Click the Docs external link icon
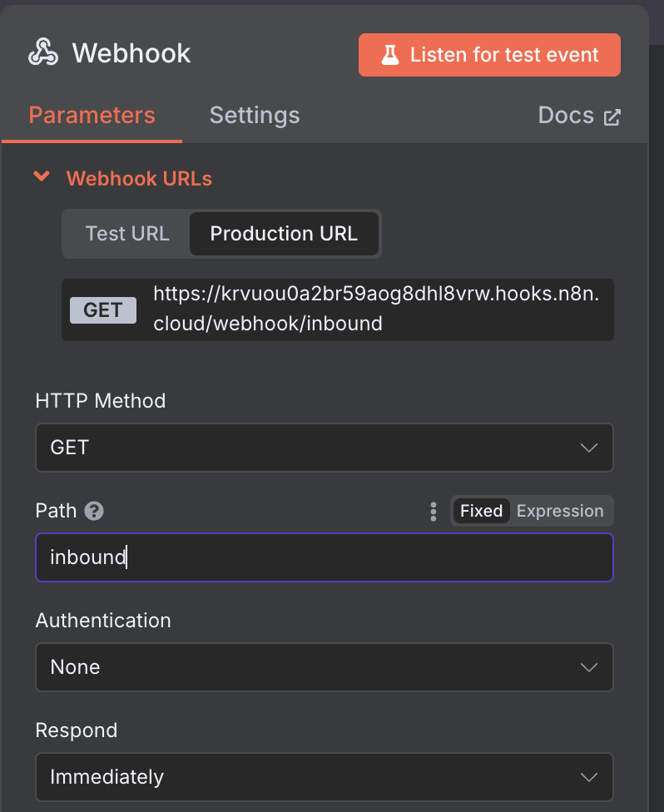The height and width of the screenshot is (812, 664). (612, 117)
